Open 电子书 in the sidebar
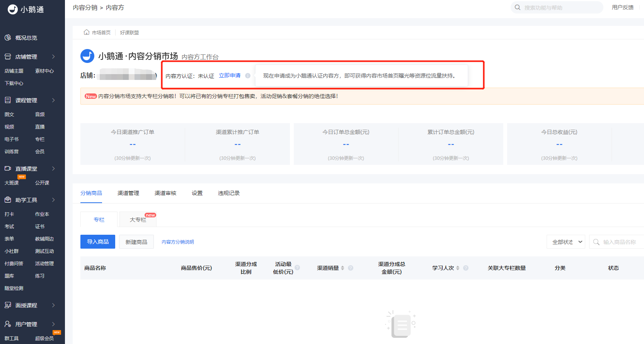644x344 pixels. pyautogui.click(x=12, y=139)
